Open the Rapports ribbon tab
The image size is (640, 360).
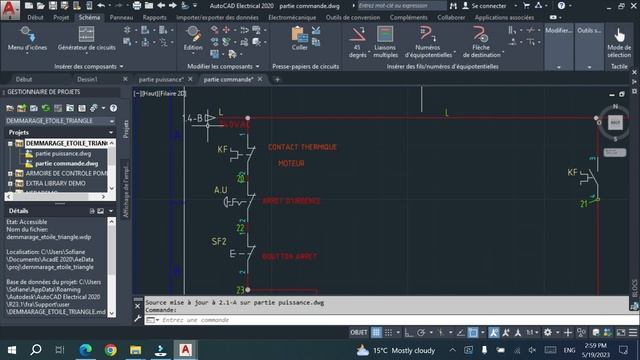coord(154,18)
